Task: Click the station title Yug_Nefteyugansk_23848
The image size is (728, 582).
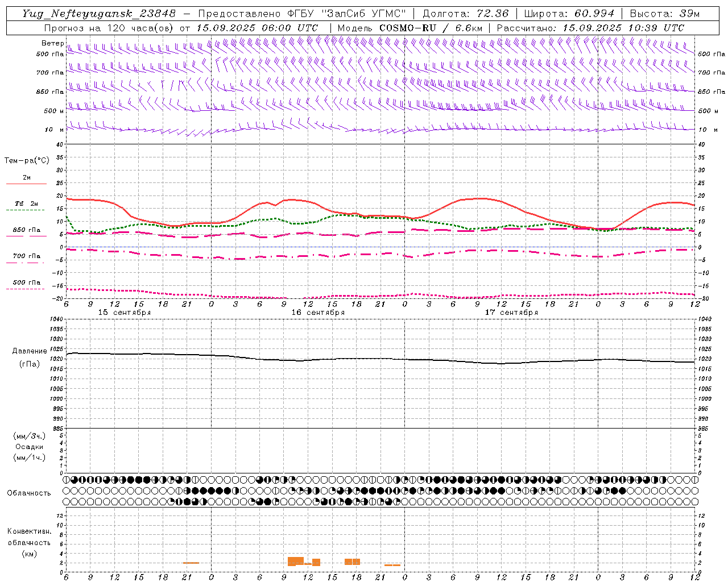Action: (x=98, y=14)
